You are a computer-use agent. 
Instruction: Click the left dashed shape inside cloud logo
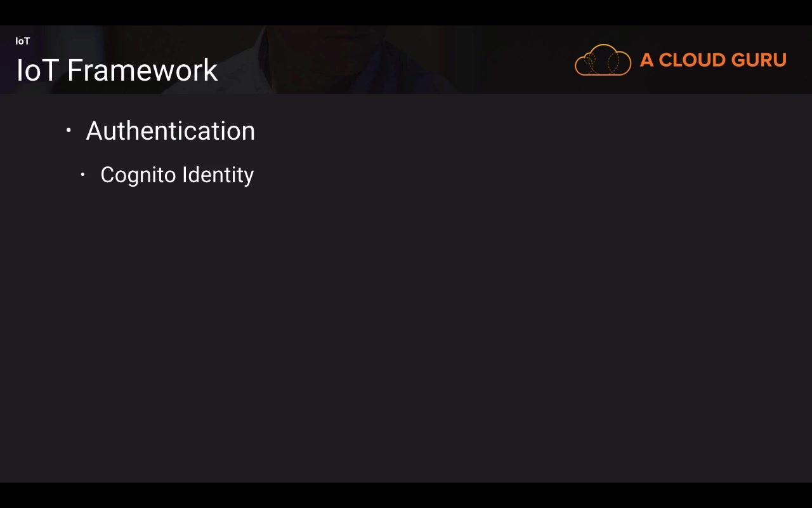point(591,64)
